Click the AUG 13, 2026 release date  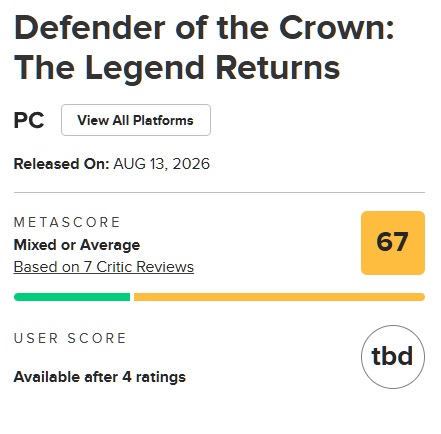[x=162, y=164]
